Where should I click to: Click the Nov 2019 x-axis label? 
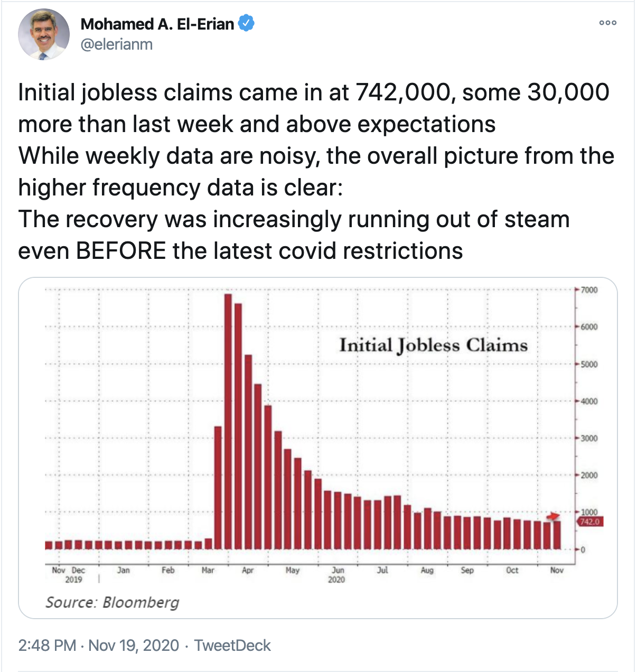click(x=59, y=571)
